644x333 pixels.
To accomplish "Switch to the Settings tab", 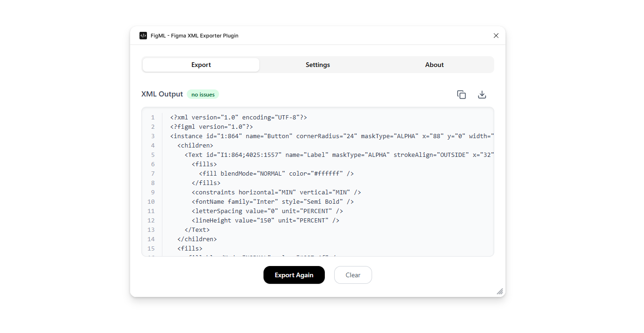I will click(317, 65).
